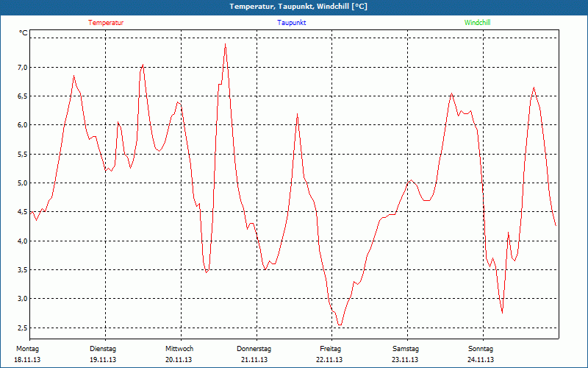
Task: Click the Montag day label
Action: coord(27,349)
